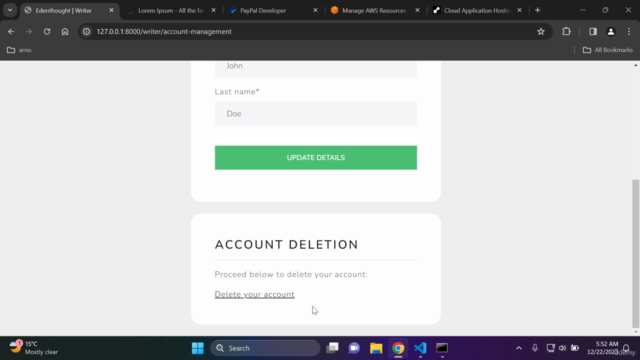
Task: Open the All Bookmarks folder
Action: (607, 50)
